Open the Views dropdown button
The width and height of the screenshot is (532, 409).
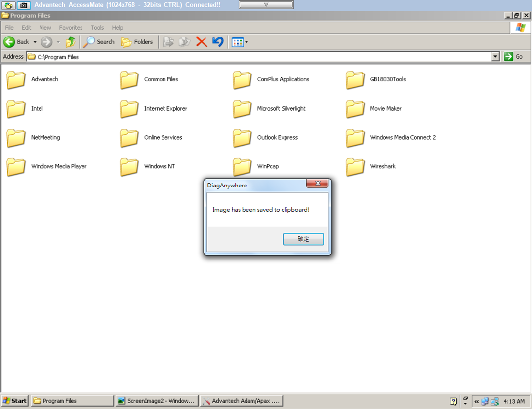(x=240, y=42)
